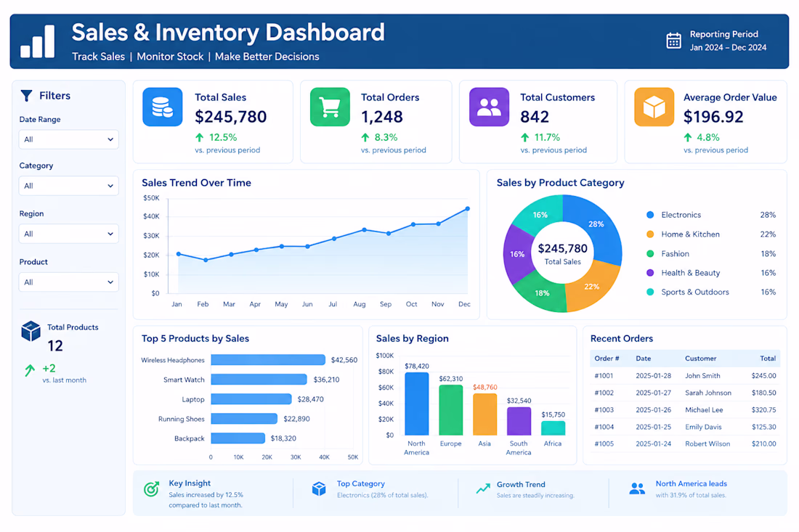Click the Health & Beauty purple legend dot
799x532 pixels.
tap(650, 273)
